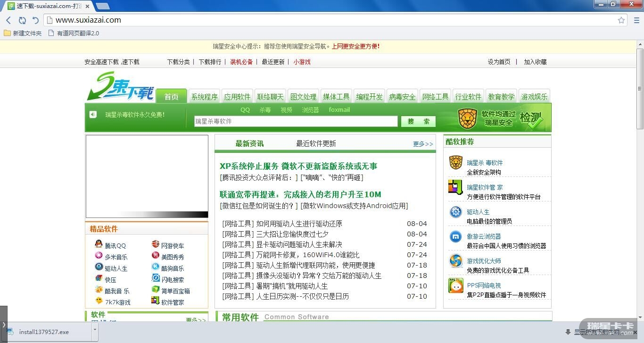The height and width of the screenshot is (343, 644).
Task: Click the page vertical scrollbar thumb
Action: [x=640, y=87]
